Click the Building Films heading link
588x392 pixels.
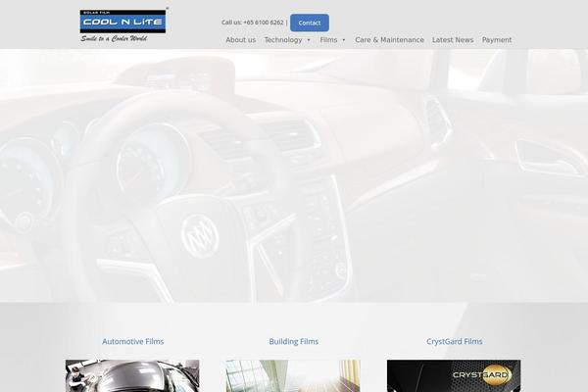pos(294,342)
